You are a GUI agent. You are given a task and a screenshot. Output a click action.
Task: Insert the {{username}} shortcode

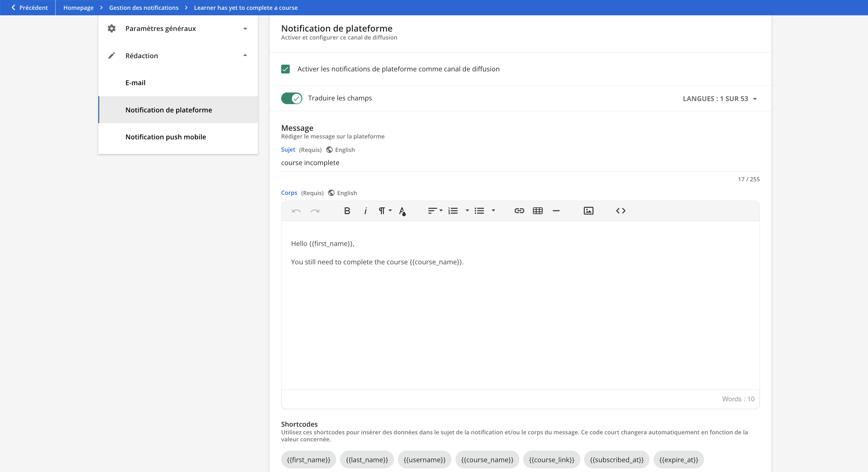coord(424,459)
